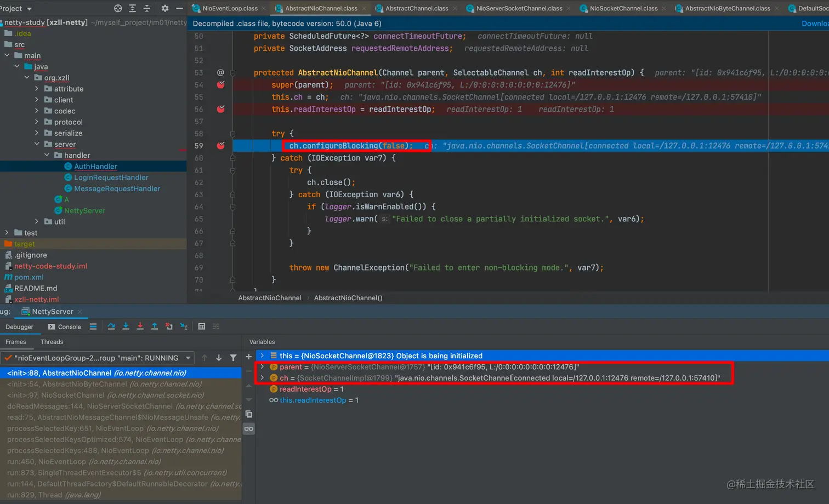Screen dimensions: 829x504
Task: Hide the Project tool window
Action: 179,8
